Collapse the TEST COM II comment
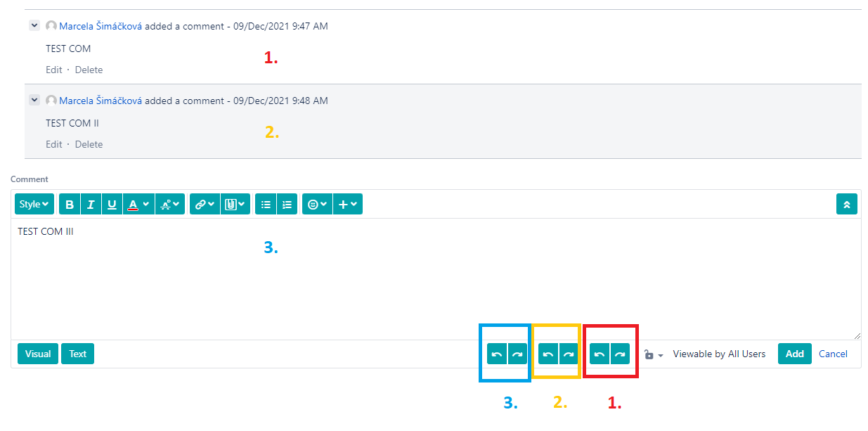Image resolution: width=868 pixels, height=431 pixels. [34, 100]
